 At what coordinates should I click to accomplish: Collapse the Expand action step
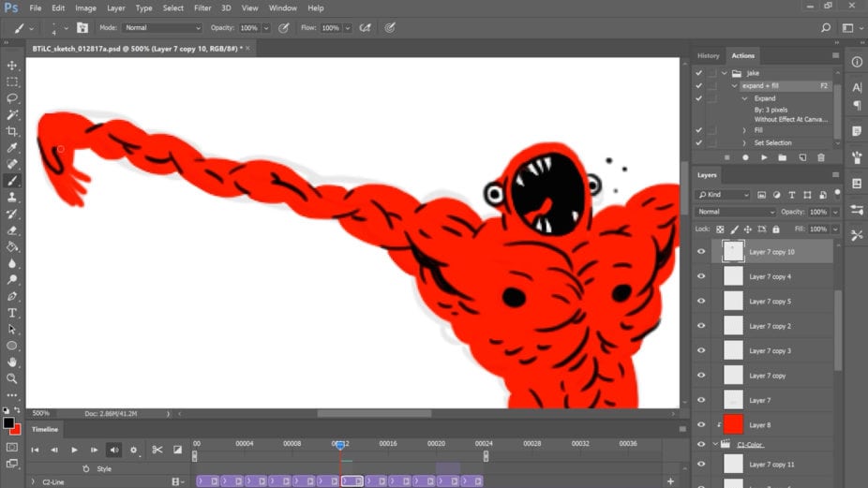pyautogui.click(x=744, y=98)
